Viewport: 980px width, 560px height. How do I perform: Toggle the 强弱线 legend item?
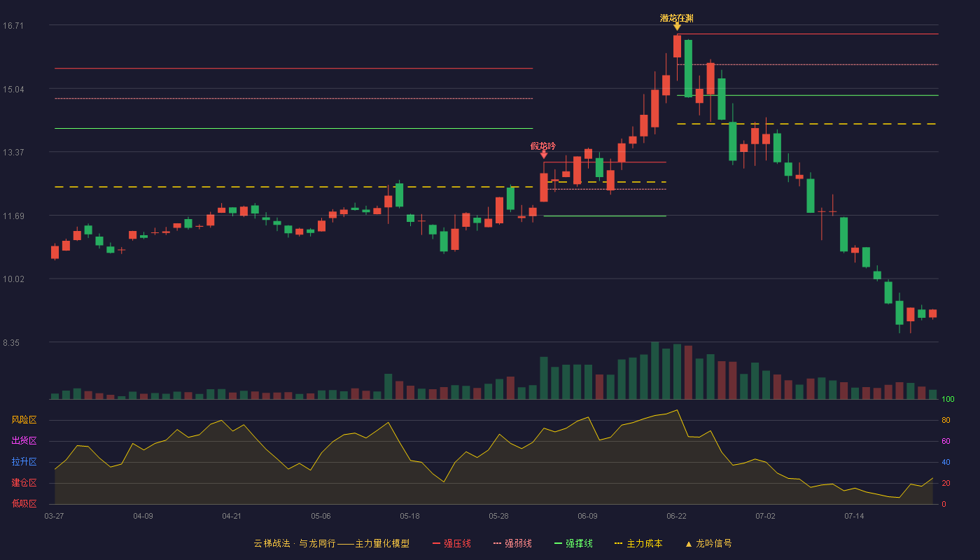(512, 543)
